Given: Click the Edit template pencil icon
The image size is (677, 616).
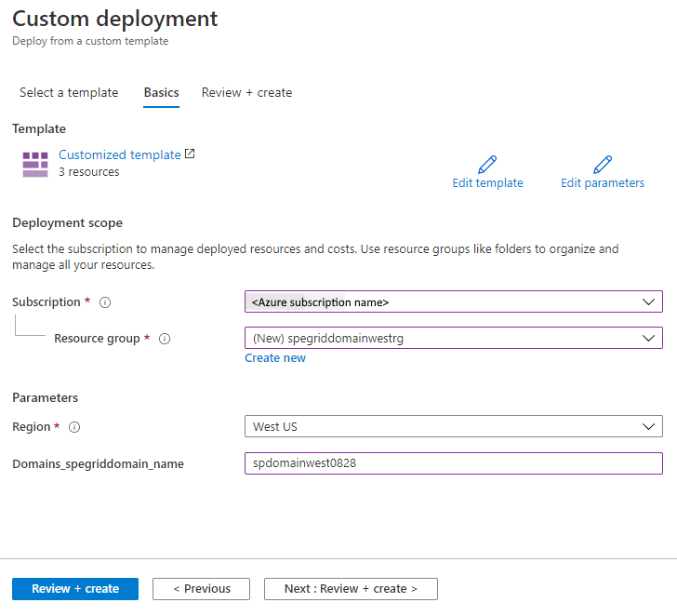Looking at the screenshot, I should point(487,165).
